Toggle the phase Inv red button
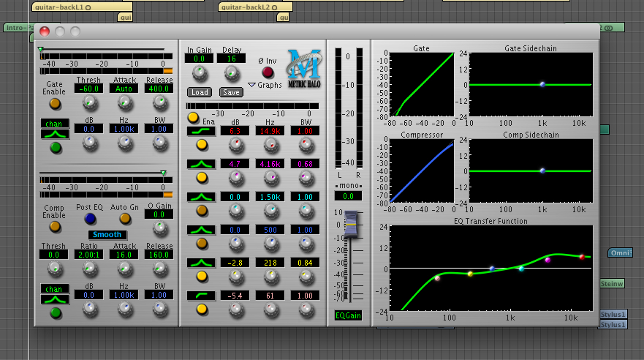This screenshot has height=360, width=644. tap(268, 72)
